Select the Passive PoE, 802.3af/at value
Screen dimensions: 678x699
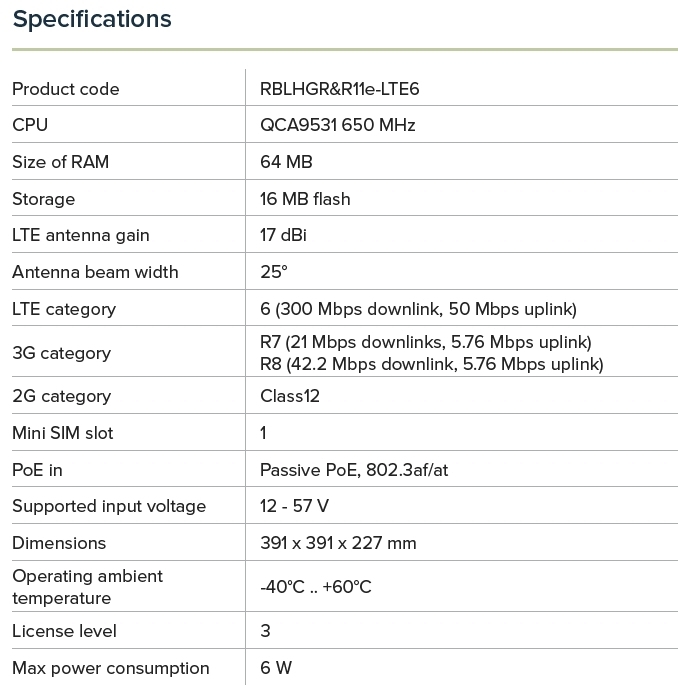[354, 470]
